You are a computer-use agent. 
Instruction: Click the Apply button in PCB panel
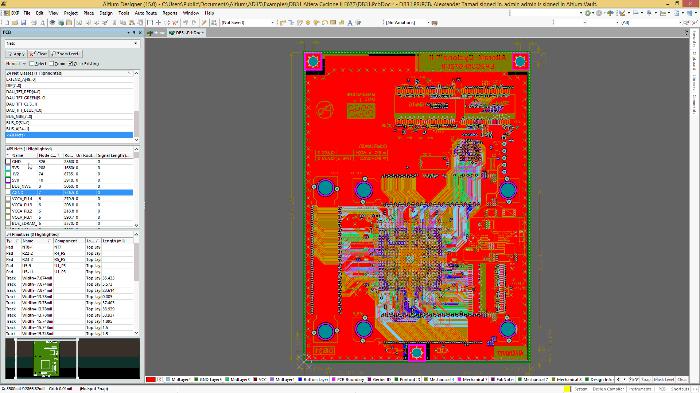16,54
